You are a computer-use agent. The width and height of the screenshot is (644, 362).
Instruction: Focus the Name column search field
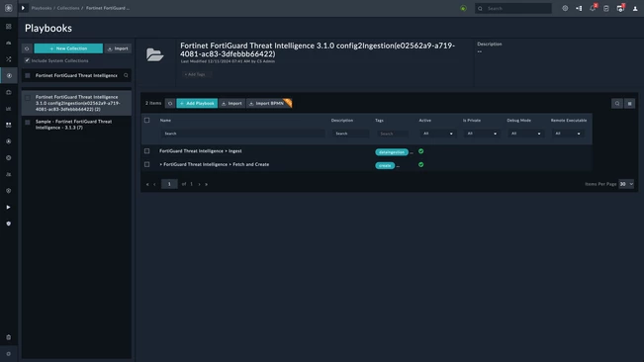[242, 134]
